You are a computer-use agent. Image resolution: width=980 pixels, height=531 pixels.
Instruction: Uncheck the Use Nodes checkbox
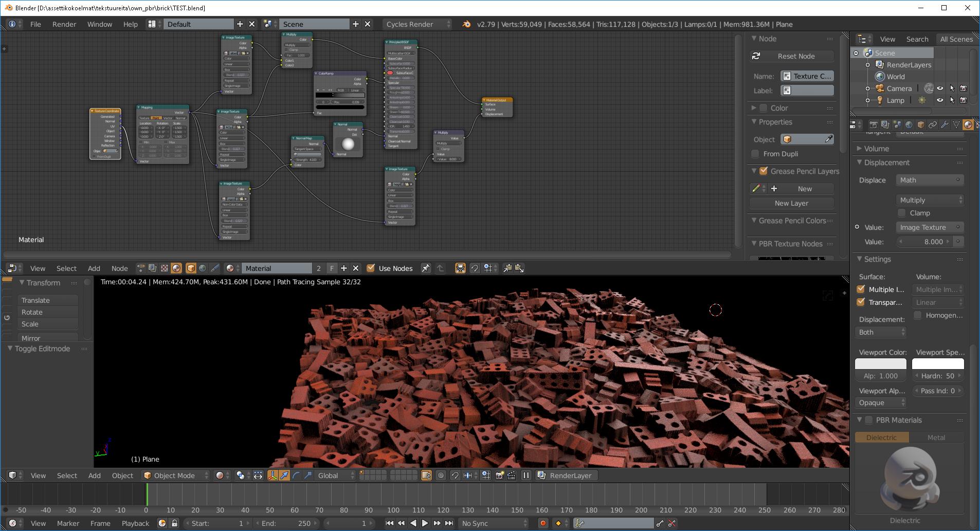371,268
